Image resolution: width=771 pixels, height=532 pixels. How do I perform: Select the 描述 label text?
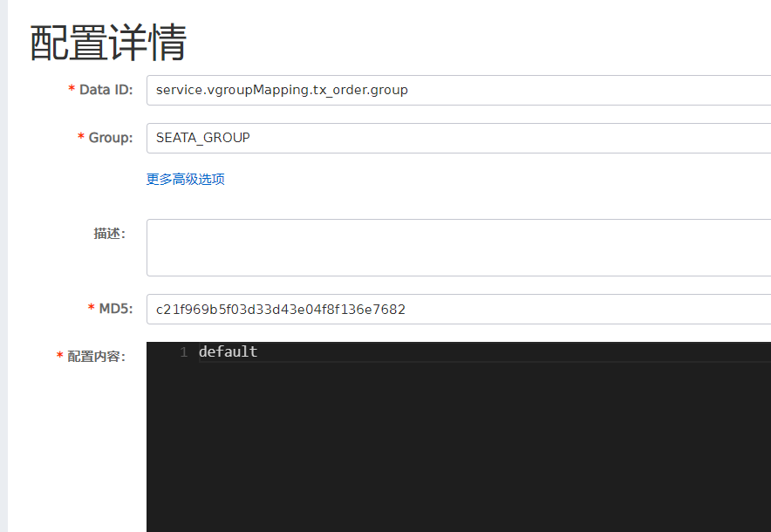point(110,233)
